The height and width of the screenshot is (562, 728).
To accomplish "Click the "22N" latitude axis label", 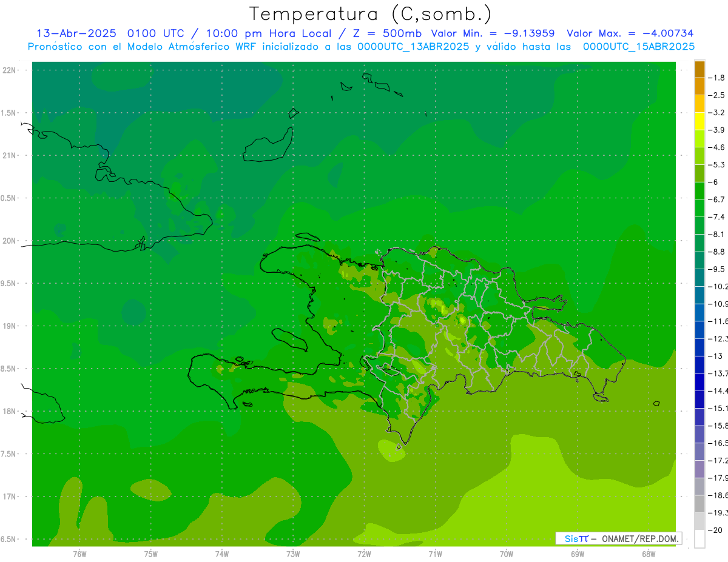I will point(9,70).
